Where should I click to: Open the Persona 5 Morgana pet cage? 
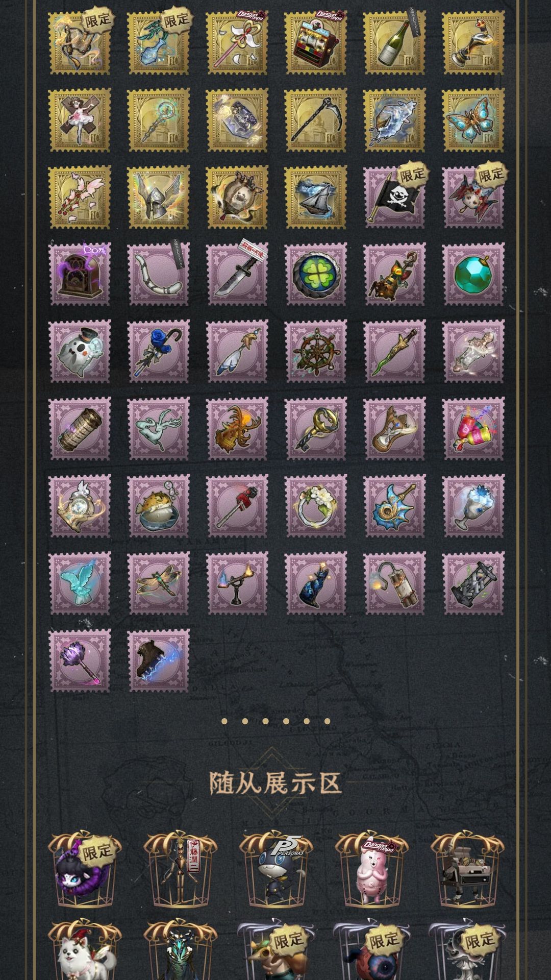(276, 871)
